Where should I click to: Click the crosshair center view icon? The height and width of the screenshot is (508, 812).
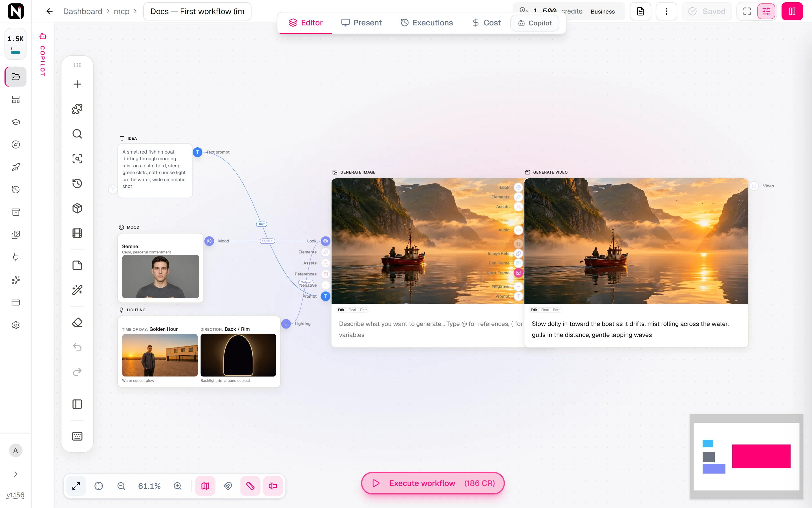(99, 486)
